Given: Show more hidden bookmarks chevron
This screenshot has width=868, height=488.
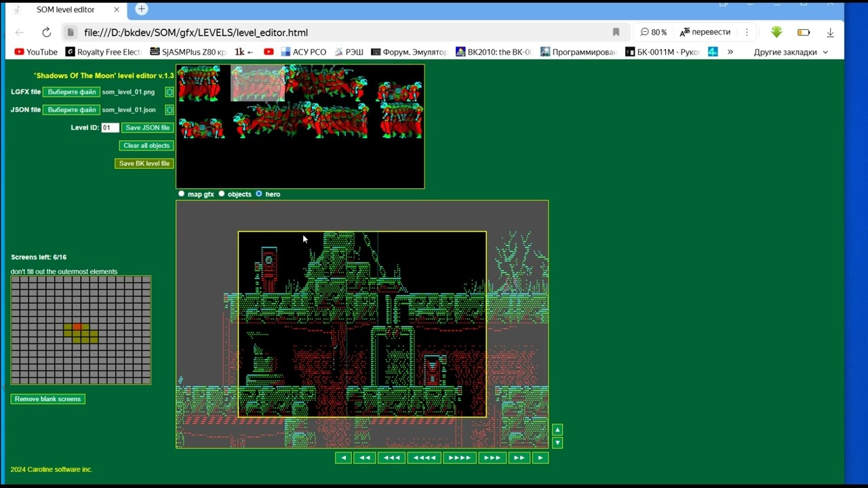Looking at the screenshot, I should 730,52.
